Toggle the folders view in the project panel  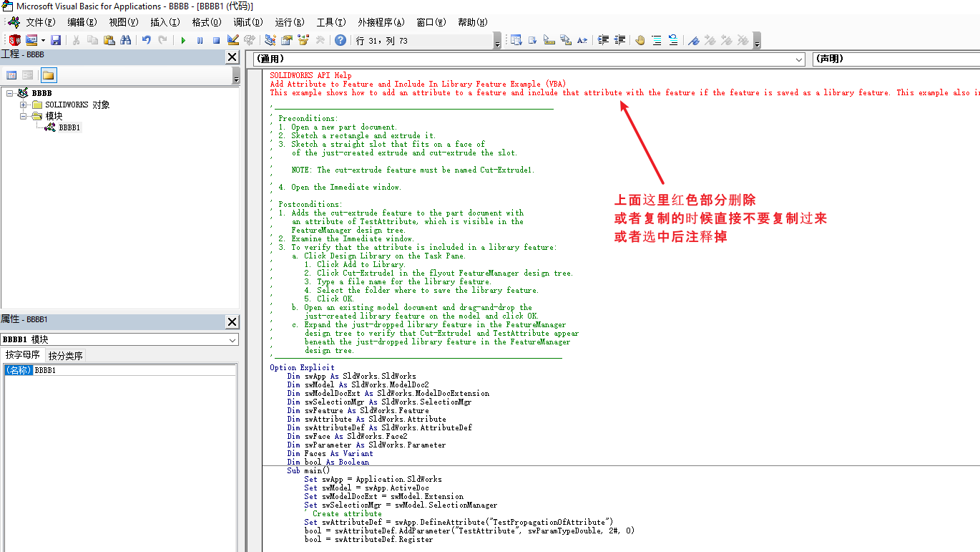click(48, 75)
